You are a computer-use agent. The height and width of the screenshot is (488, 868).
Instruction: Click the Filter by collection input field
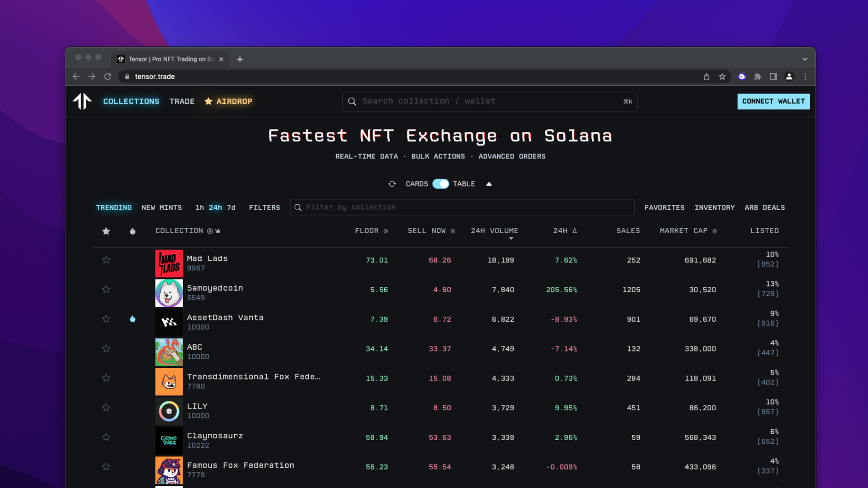tap(461, 207)
